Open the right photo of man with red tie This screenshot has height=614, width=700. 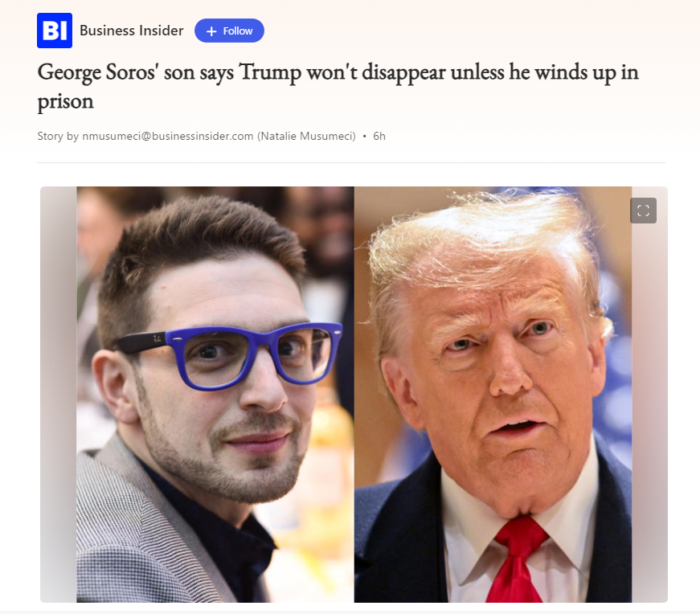click(x=493, y=395)
